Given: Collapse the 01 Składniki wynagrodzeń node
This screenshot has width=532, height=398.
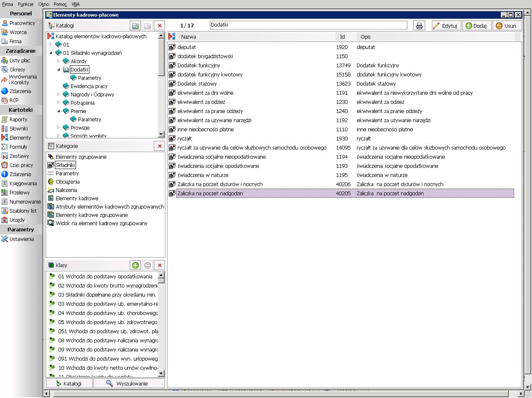Looking at the screenshot, I should click(51, 53).
